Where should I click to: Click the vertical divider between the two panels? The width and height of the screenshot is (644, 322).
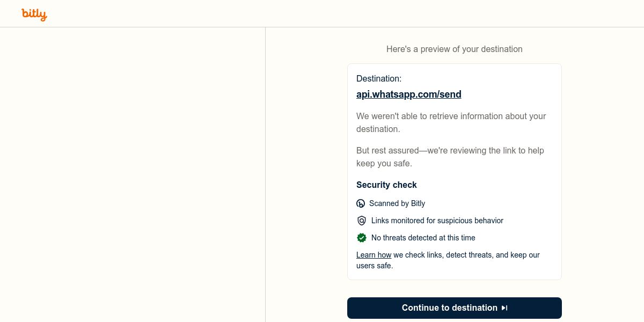pos(265,174)
